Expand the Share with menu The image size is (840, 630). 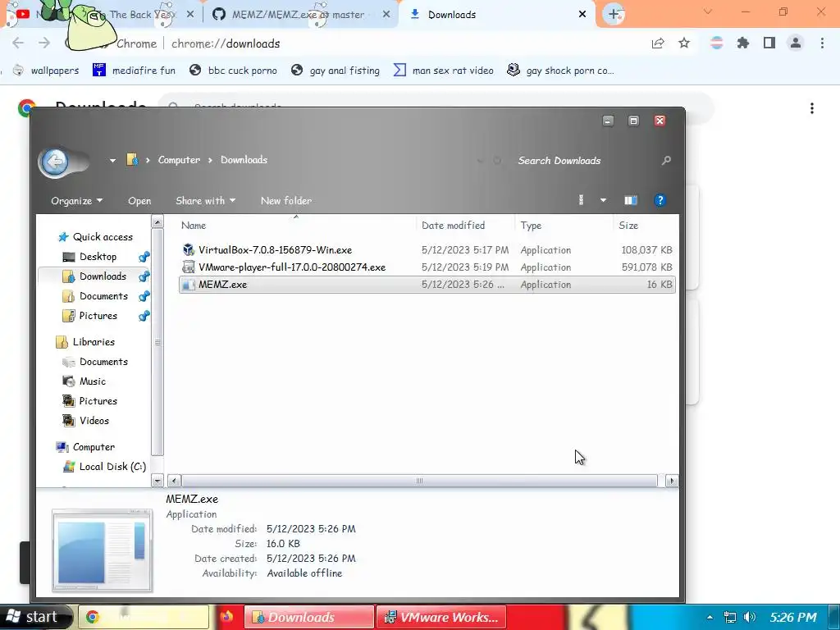206,201
